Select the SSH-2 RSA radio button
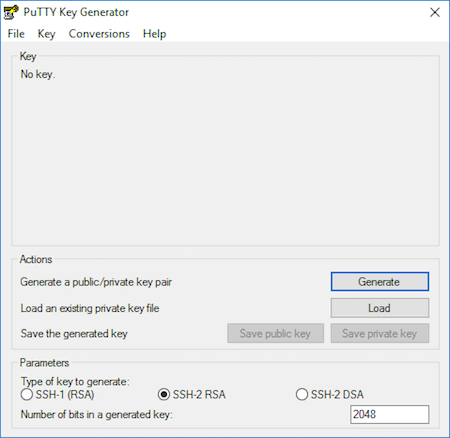 click(192, 395)
